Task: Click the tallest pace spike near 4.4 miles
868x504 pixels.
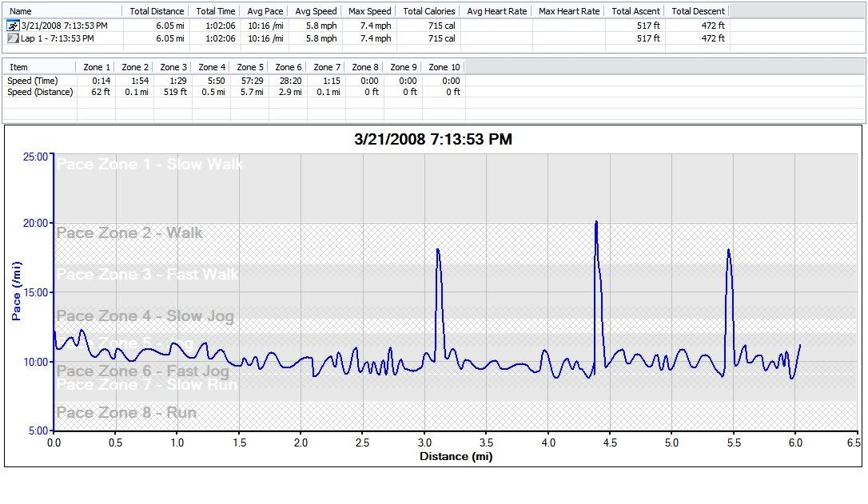Action: point(596,224)
